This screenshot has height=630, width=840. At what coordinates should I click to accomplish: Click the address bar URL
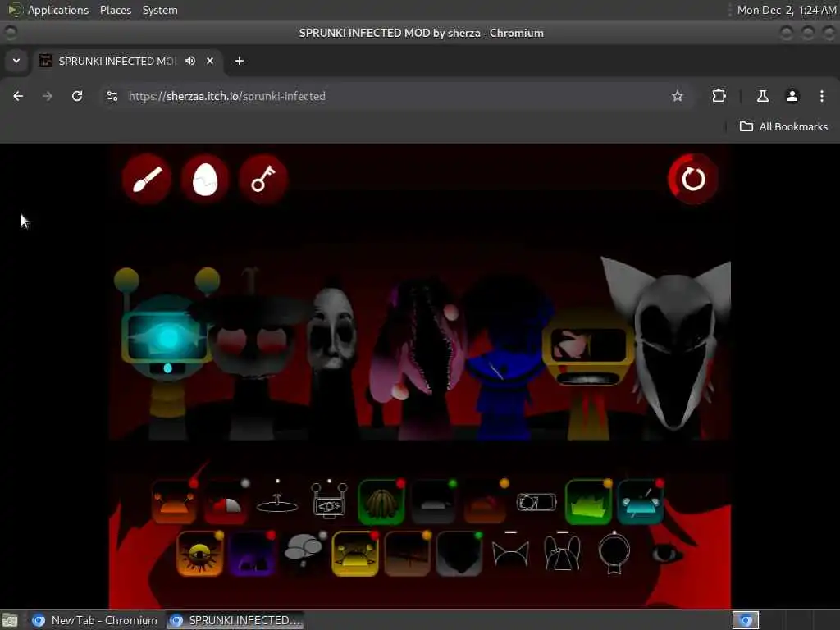coord(227,96)
